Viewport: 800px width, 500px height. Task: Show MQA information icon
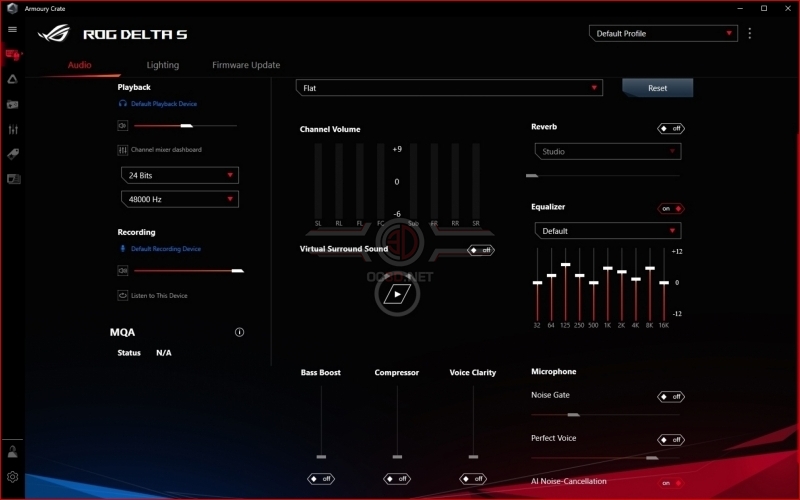click(239, 332)
